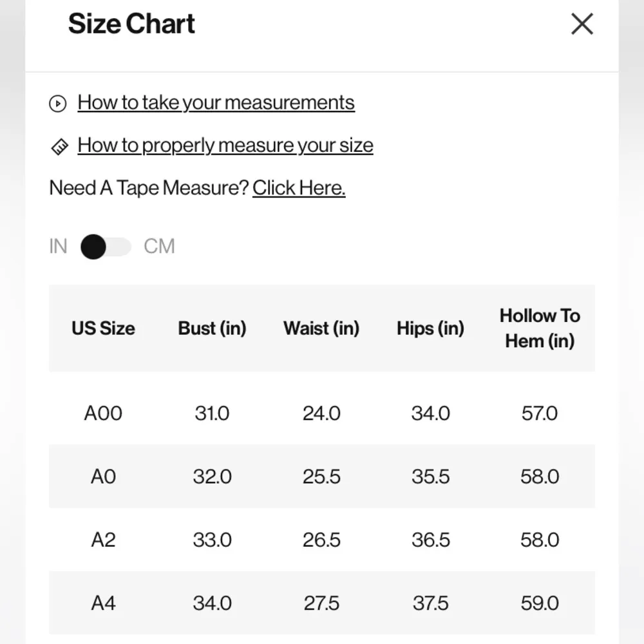Click the Hollow To Hem column header
644x644 pixels.
[540, 328]
